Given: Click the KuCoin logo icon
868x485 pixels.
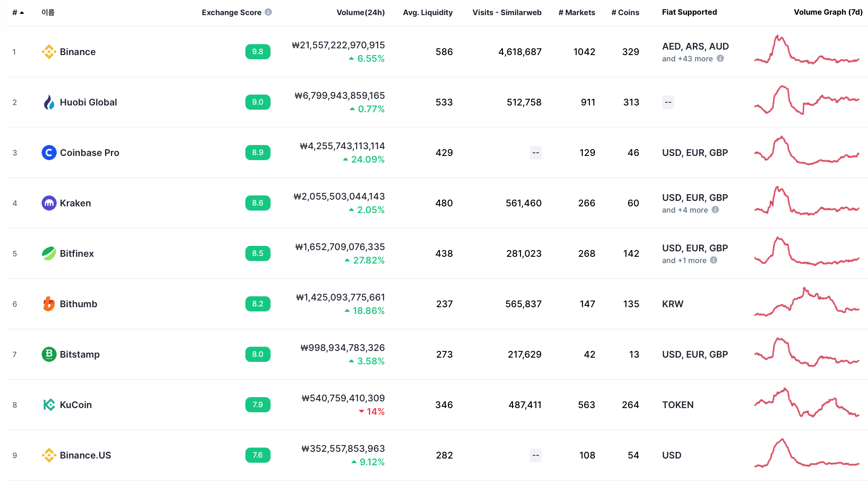Looking at the screenshot, I should click(49, 405).
